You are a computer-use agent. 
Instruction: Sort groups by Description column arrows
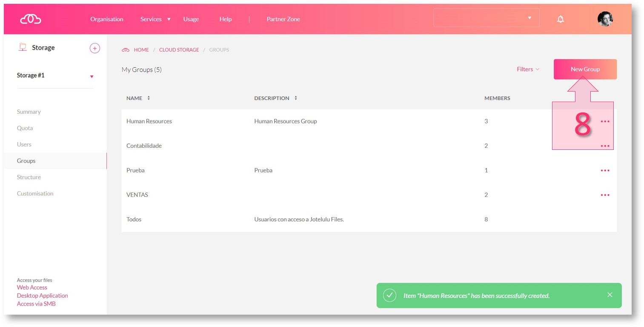pos(296,98)
